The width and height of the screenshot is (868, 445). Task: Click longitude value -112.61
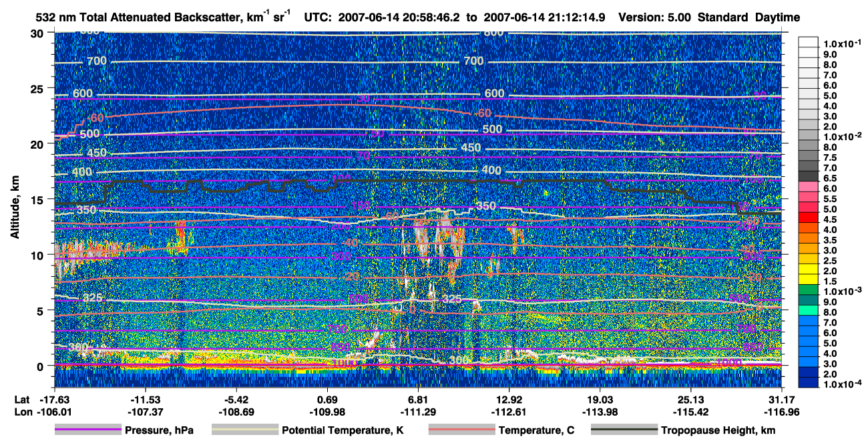[x=509, y=412]
